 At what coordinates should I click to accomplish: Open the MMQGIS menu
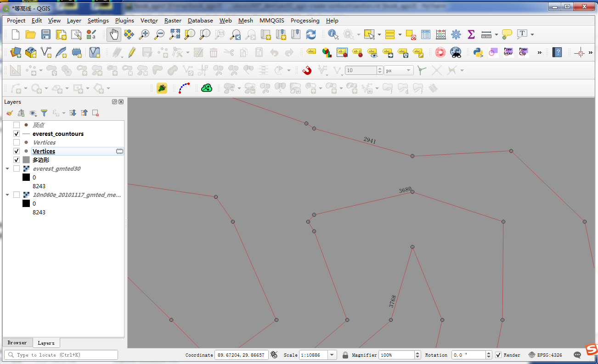(x=272, y=21)
